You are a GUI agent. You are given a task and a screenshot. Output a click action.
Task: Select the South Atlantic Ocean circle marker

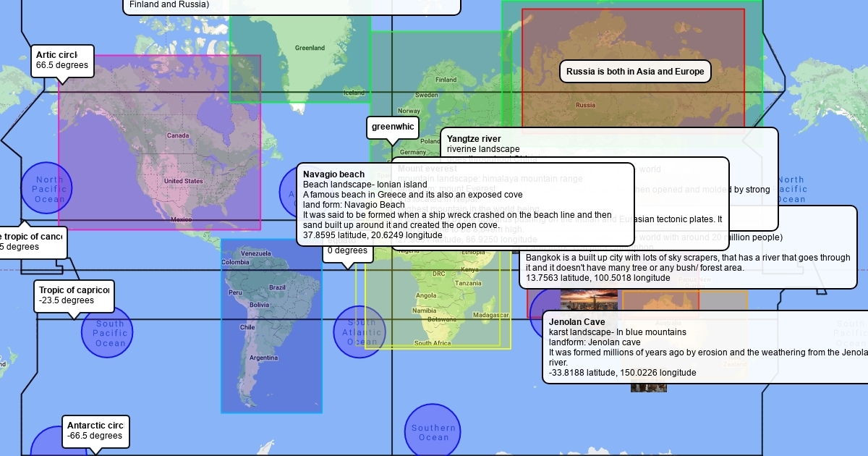tap(359, 332)
